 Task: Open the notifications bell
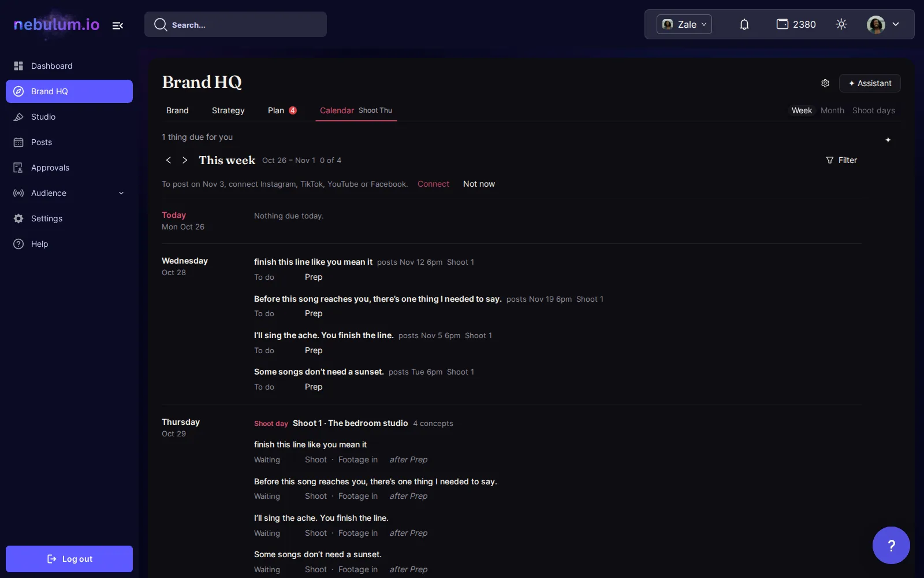[744, 24]
